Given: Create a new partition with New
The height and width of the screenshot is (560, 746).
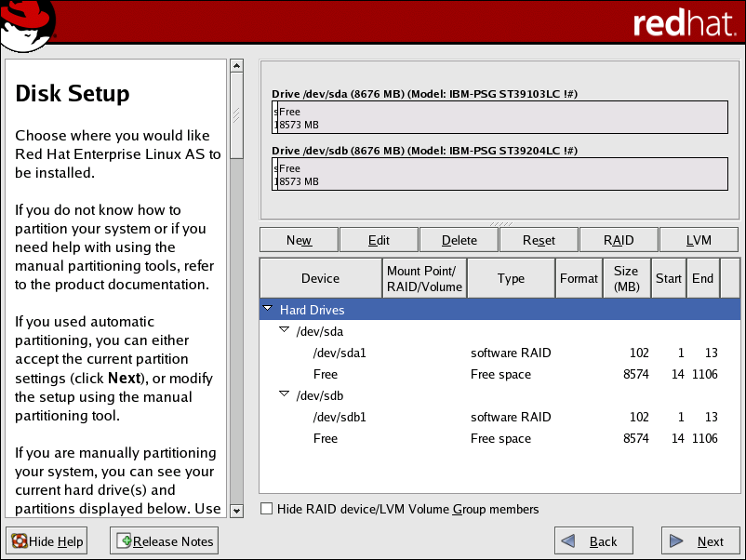Looking at the screenshot, I should click(298, 239).
